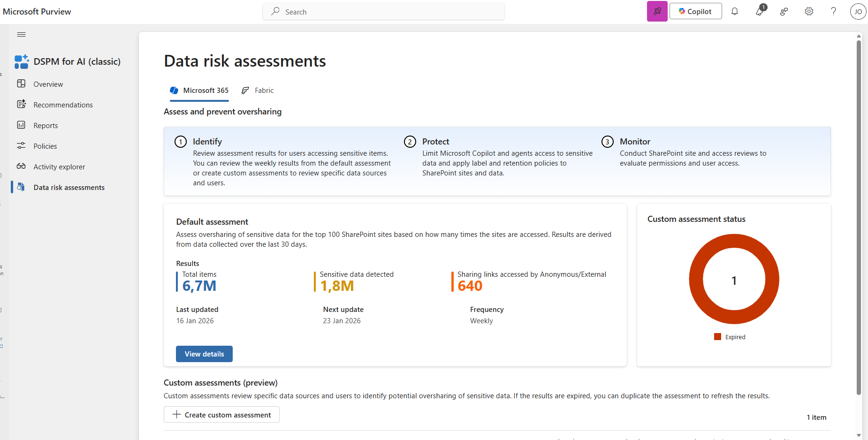868x440 pixels.
Task: Open Copilot
Action: [x=695, y=11]
